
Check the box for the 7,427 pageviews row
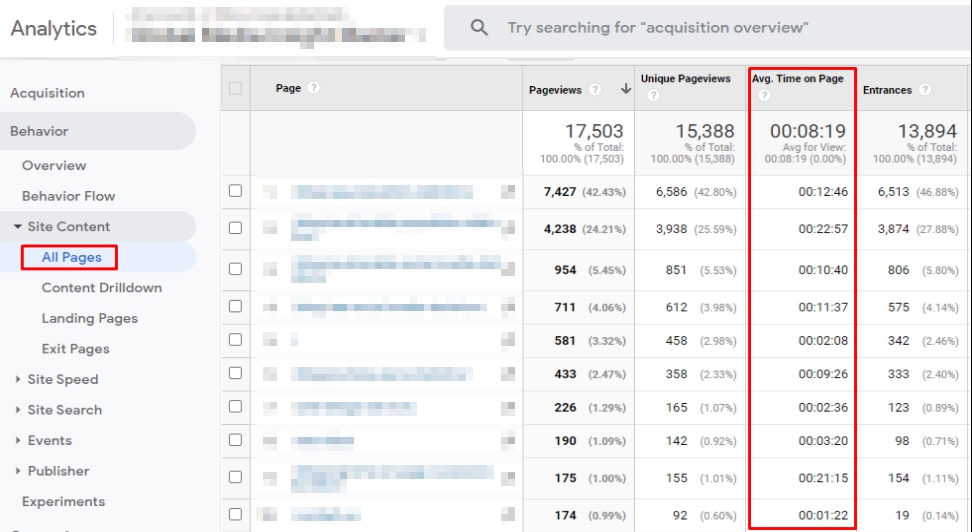pos(235,191)
